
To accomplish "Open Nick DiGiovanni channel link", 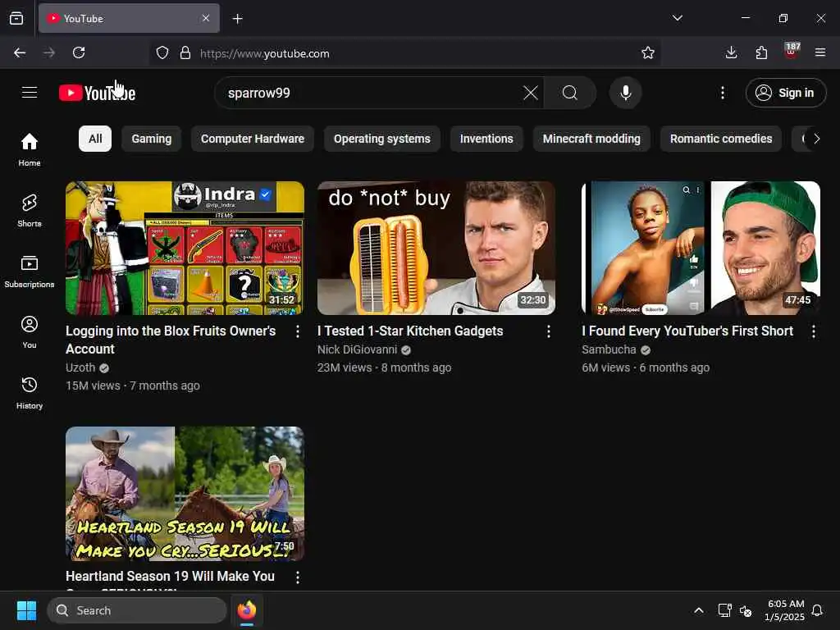I will (x=358, y=349).
